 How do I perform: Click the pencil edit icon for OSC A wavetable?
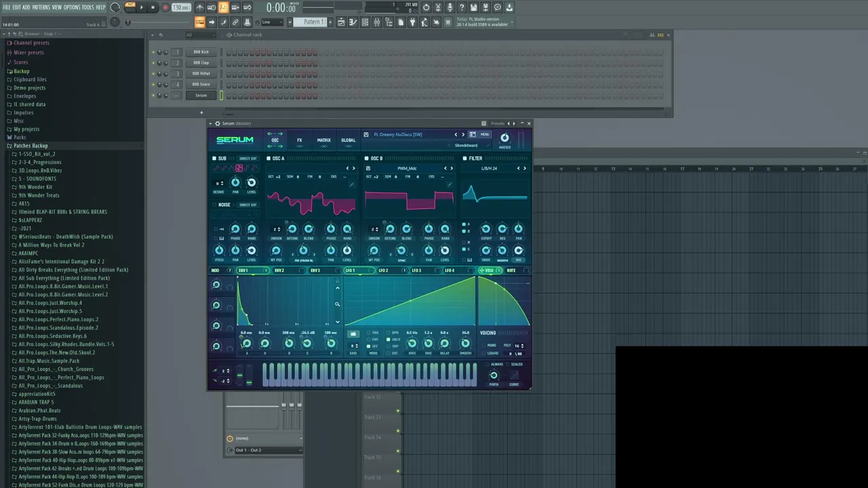[351, 184]
